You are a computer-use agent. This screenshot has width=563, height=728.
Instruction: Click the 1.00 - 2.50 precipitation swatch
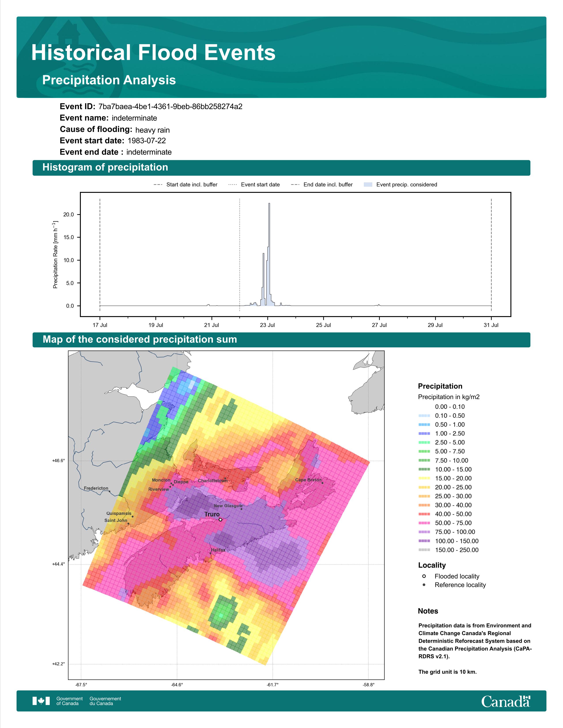tap(424, 433)
